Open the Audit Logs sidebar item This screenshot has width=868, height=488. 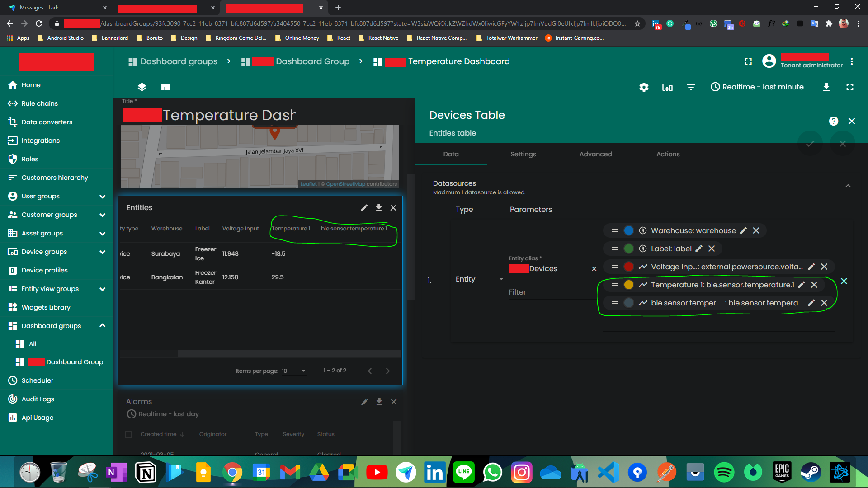[38, 399]
